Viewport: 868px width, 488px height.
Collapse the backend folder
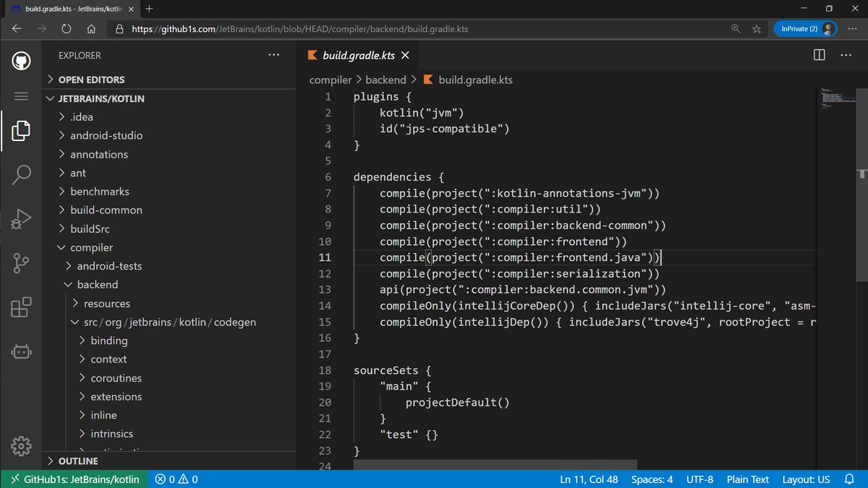(170, 285)
